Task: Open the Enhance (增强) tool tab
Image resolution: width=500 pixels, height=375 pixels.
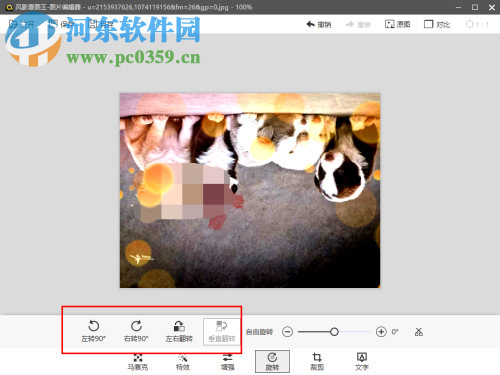Action: [x=228, y=362]
